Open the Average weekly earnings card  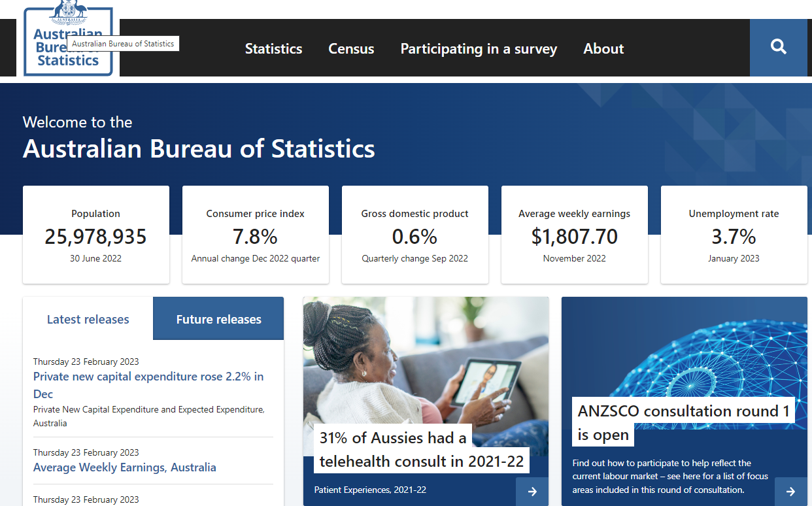pyautogui.click(x=574, y=235)
